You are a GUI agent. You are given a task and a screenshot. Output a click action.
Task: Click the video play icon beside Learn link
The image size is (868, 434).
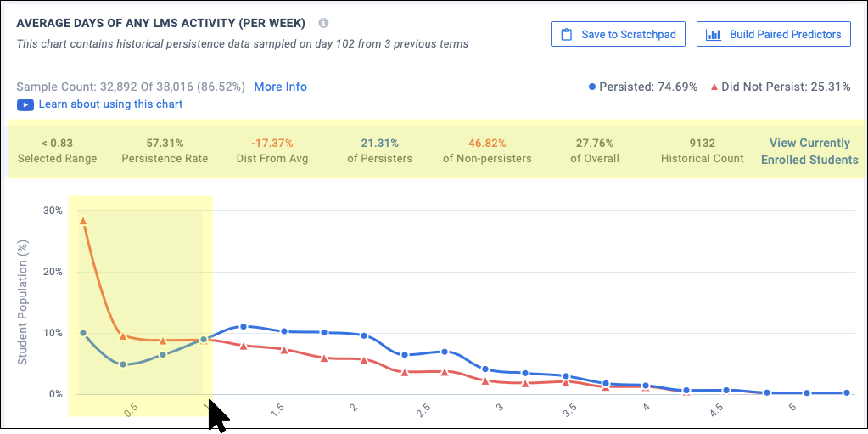(x=25, y=104)
